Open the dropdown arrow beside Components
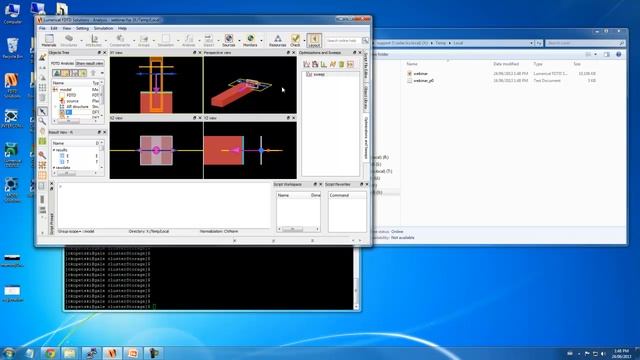 (x=133, y=40)
